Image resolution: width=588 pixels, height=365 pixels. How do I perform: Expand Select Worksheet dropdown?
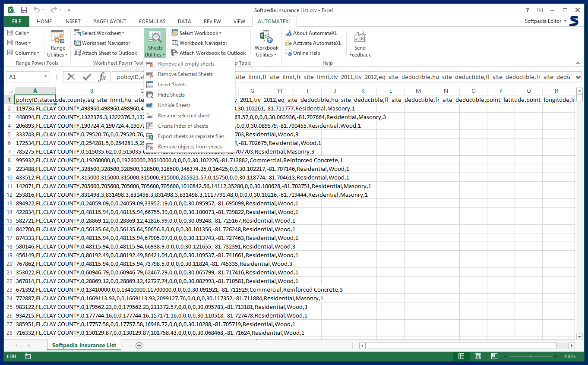(99, 33)
